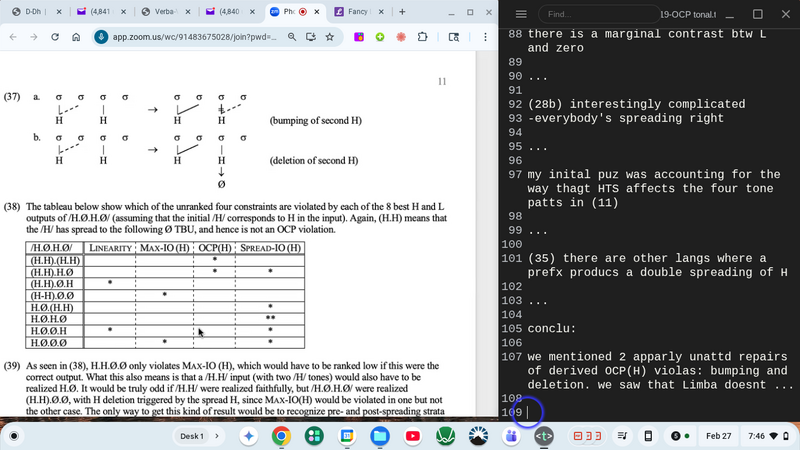Screen dimensions: 800x450
Task: Click editor line 93 '-everybody's spreading right'
Action: (626, 118)
